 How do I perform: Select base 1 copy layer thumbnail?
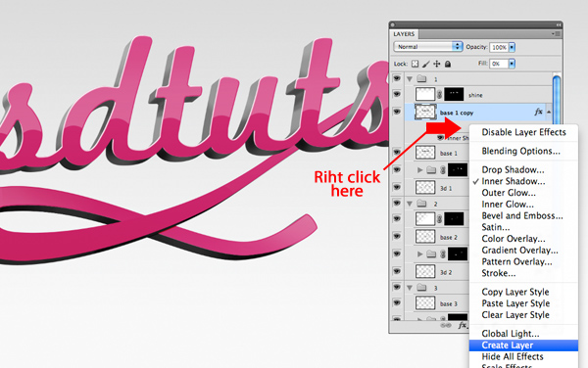tap(425, 112)
